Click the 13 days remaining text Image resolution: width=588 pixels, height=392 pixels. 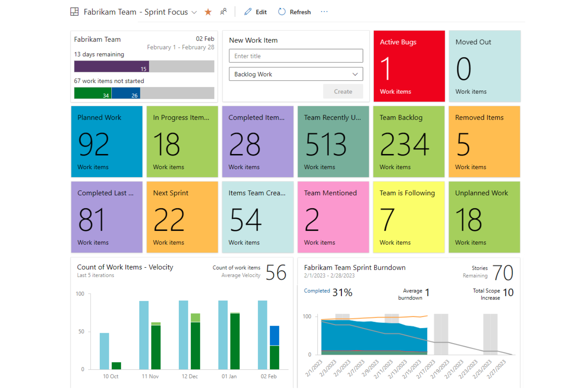99,54
